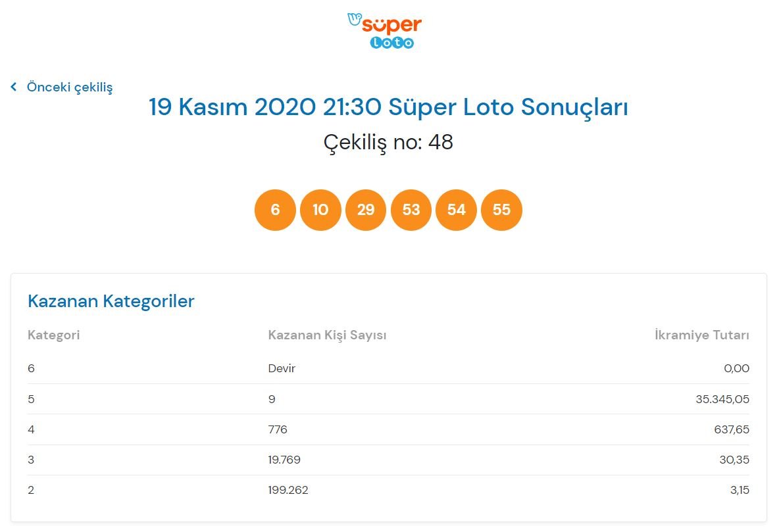777x532 pixels.
Task: Click the orange ball numbered 55
Action: pyautogui.click(x=501, y=210)
